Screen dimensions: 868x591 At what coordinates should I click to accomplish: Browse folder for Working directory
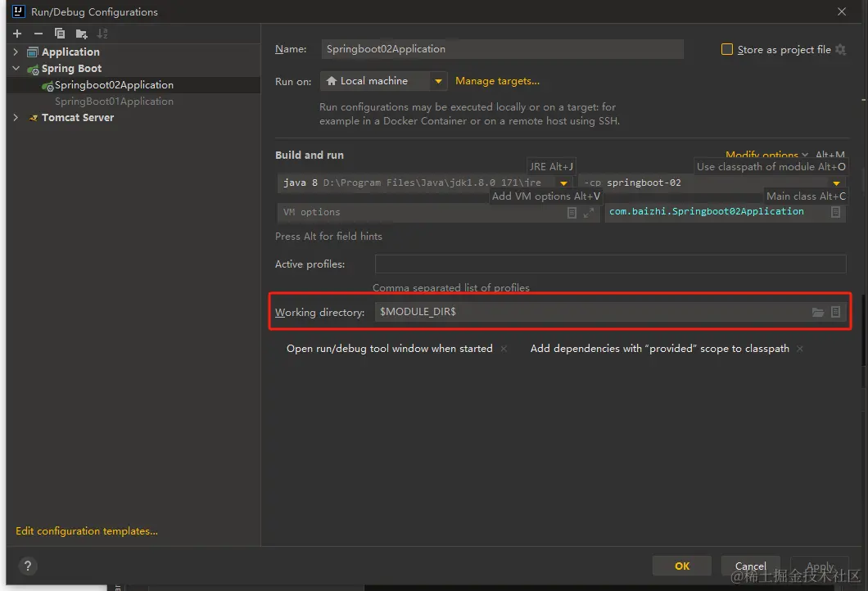(817, 312)
